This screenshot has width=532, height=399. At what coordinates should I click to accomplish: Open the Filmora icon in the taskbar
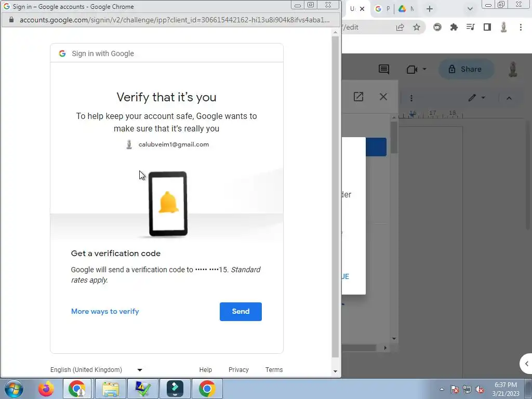tap(175, 389)
